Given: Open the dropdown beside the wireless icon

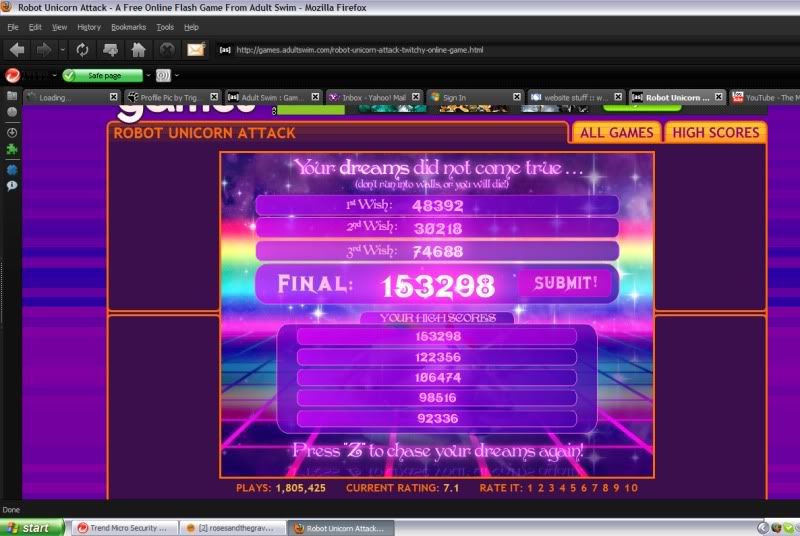Looking at the screenshot, I should pyautogui.click(x=177, y=75).
